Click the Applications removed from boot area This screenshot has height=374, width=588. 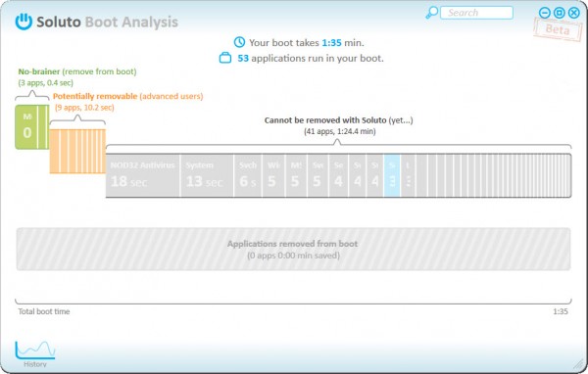(293, 250)
